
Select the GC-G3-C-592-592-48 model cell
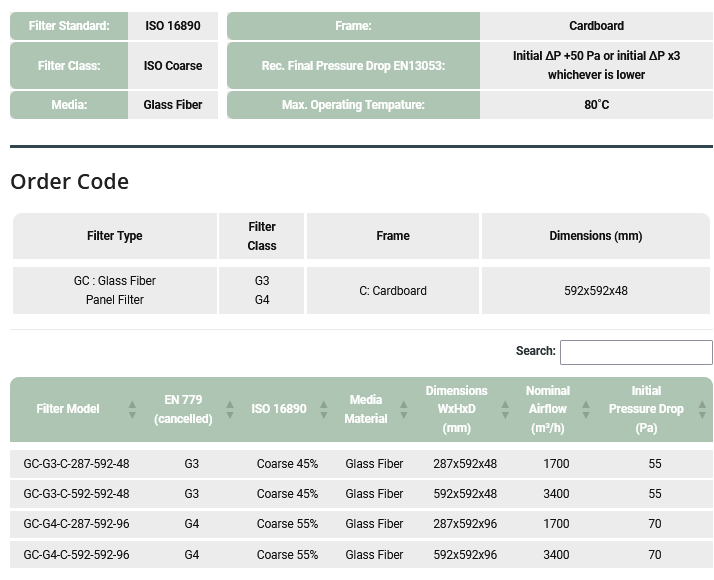pos(76,494)
